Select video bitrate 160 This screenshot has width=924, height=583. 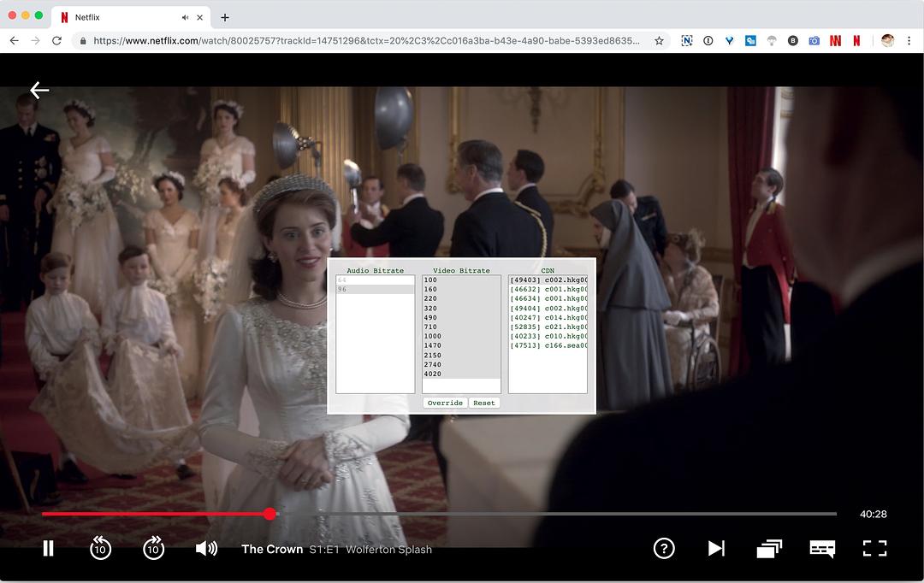click(x=461, y=289)
